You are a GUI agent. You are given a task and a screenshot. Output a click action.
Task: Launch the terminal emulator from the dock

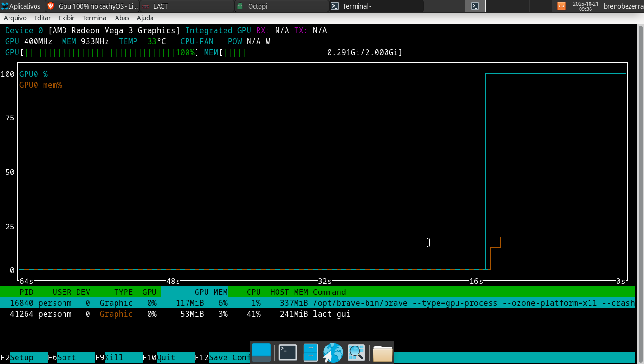coord(288,353)
